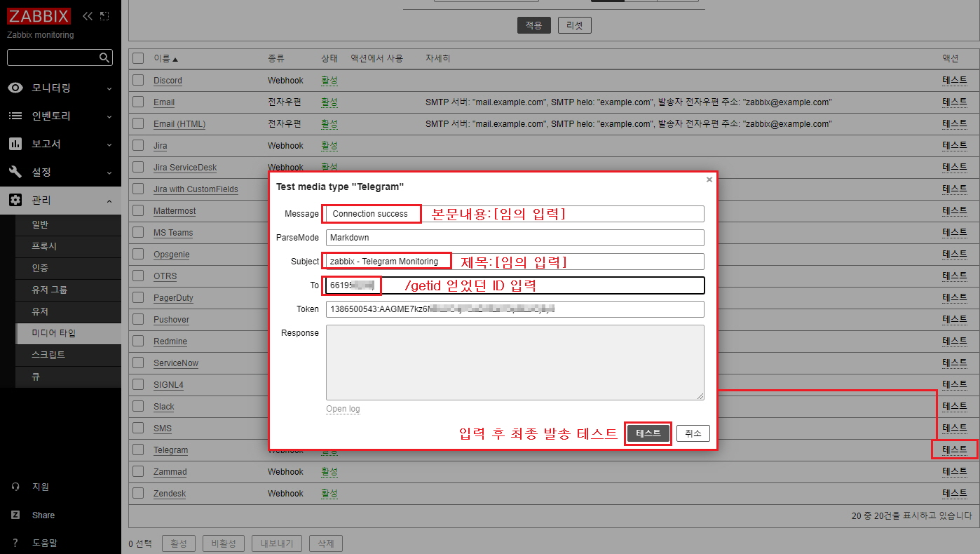This screenshot has width=980, height=554.
Task: Open the 일반 submenu item
Action: point(68,224)
